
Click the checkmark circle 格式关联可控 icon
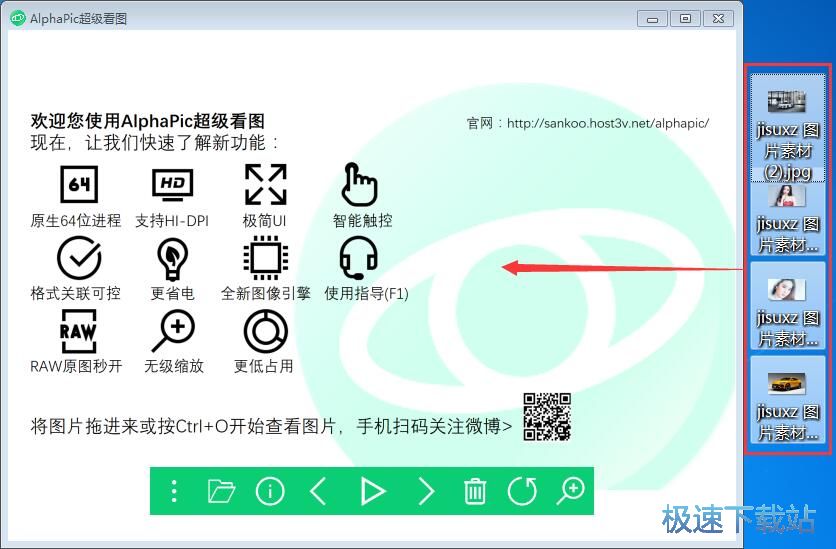coord(79,258)
